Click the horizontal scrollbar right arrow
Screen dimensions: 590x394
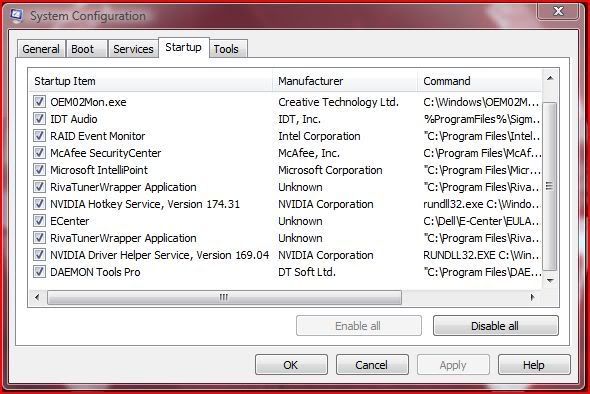pos(532,297)
